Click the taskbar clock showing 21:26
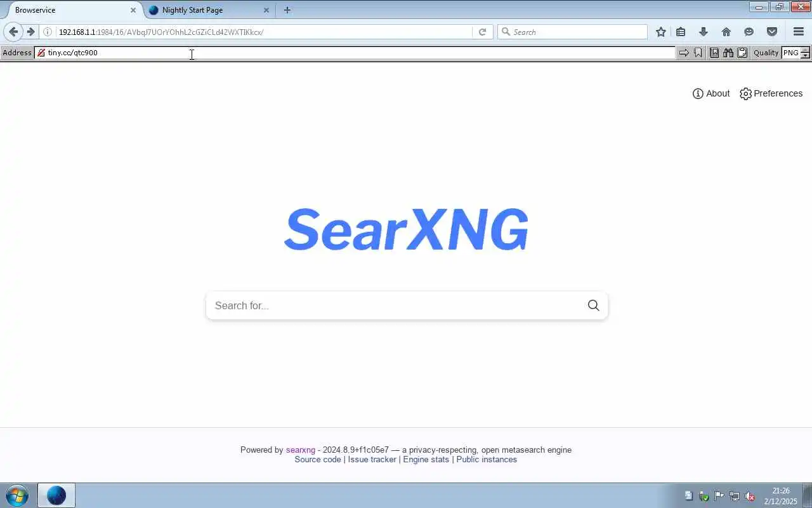 click(781, 496)
